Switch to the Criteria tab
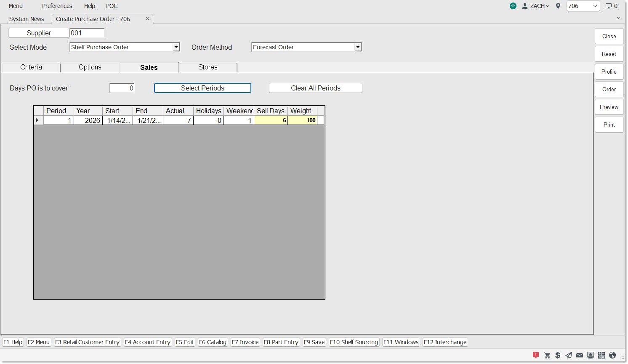This screenshot has height=364, width=628. (31, 67)
